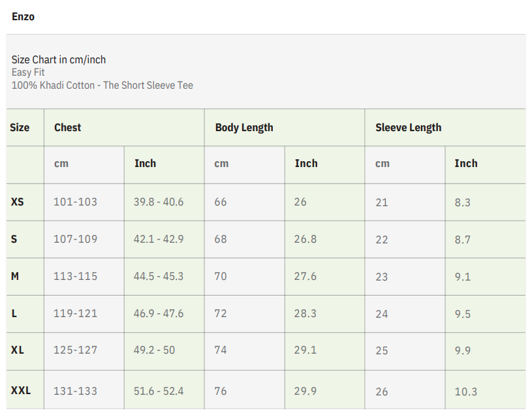This screenshot has height=415, width=532.
Task: Select the 29.1 body length inch cell
Action: point(305,350)
